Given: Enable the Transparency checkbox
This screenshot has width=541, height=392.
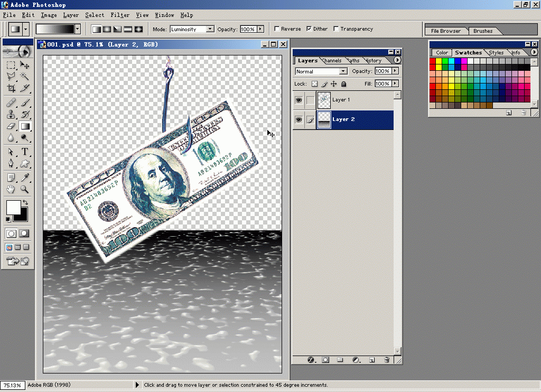Looking at the screenshot, I should [336, 29].
